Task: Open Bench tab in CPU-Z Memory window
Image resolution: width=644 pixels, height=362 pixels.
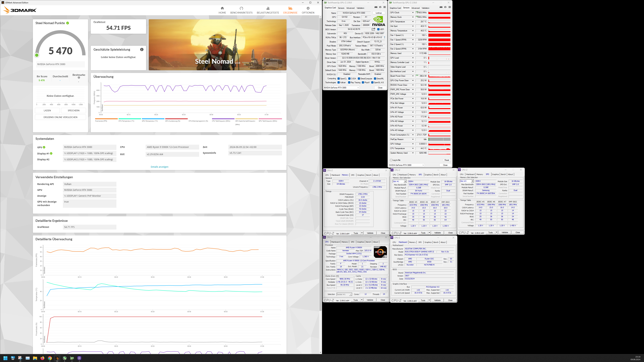Action: 369,175
